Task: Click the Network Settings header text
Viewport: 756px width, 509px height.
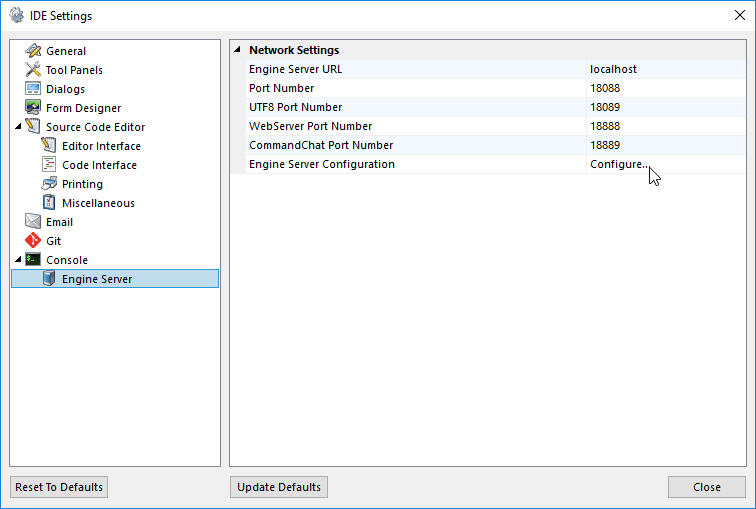Action: pyautogui.click(x=294, y=50)
